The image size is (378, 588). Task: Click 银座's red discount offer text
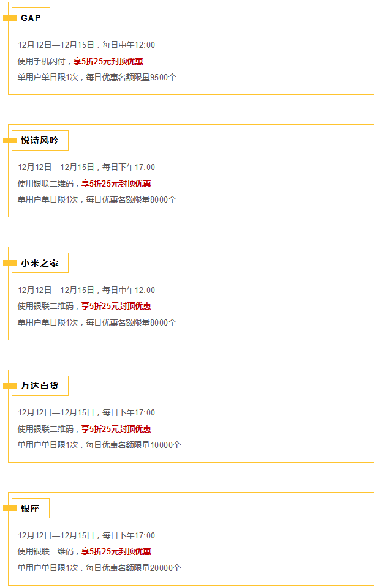[116, 551]
